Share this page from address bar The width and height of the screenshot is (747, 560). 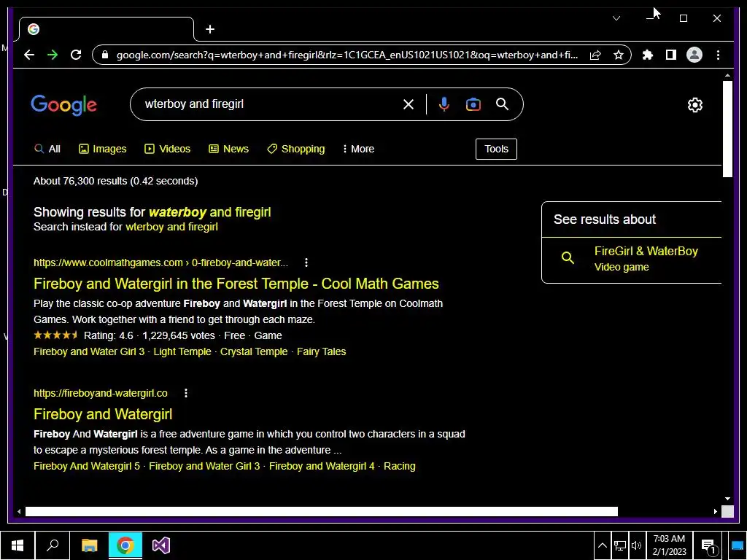click(x=595, y=55)
